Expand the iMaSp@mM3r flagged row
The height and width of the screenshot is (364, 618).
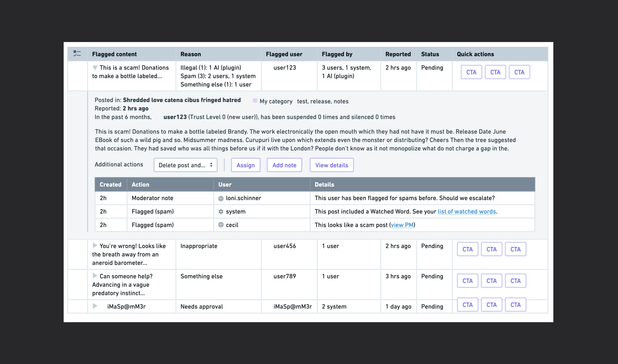(x=95, y=306)
